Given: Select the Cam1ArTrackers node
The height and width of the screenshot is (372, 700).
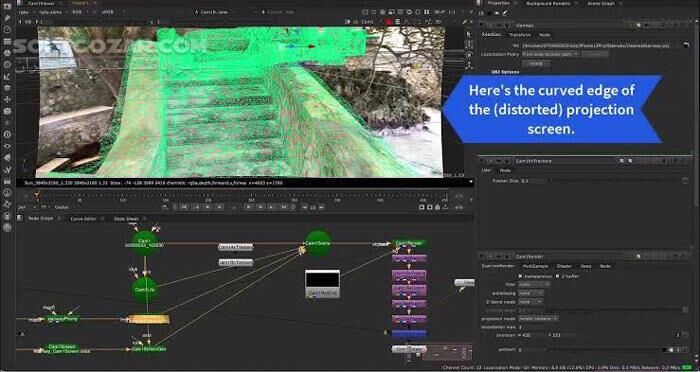Looking at the screenshot, I should pos(236,247).
